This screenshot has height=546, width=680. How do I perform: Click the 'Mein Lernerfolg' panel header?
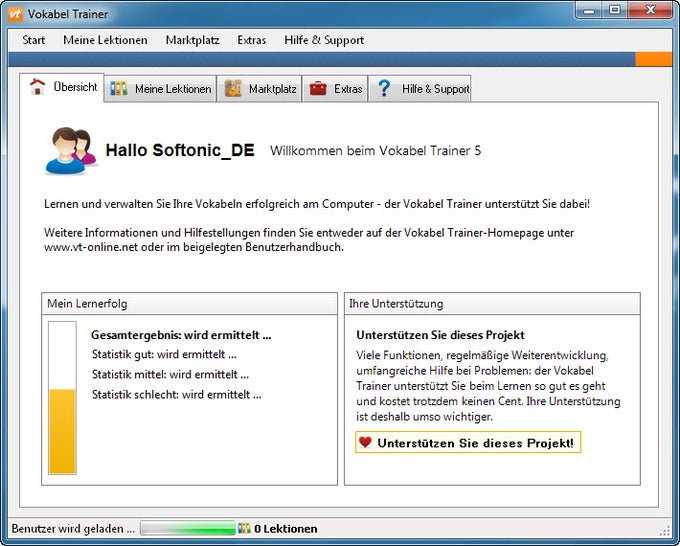(189, 304)
